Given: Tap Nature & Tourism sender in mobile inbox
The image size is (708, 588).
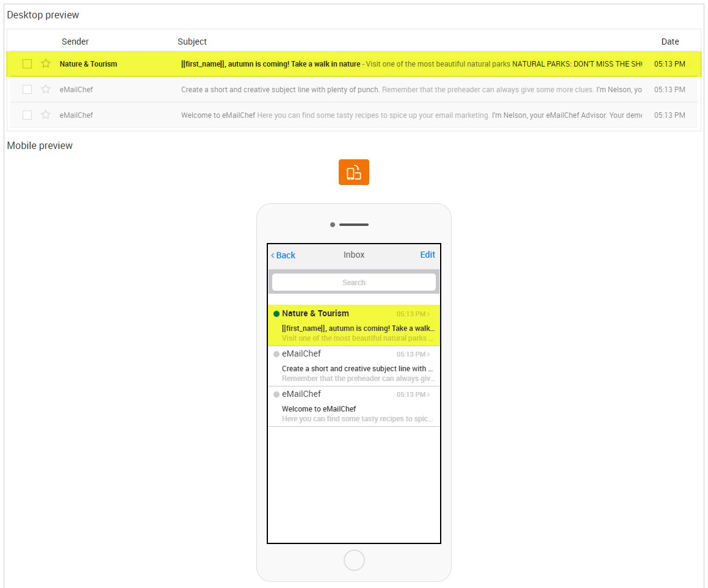Looking at the screenshot, I should click(316, 313).
